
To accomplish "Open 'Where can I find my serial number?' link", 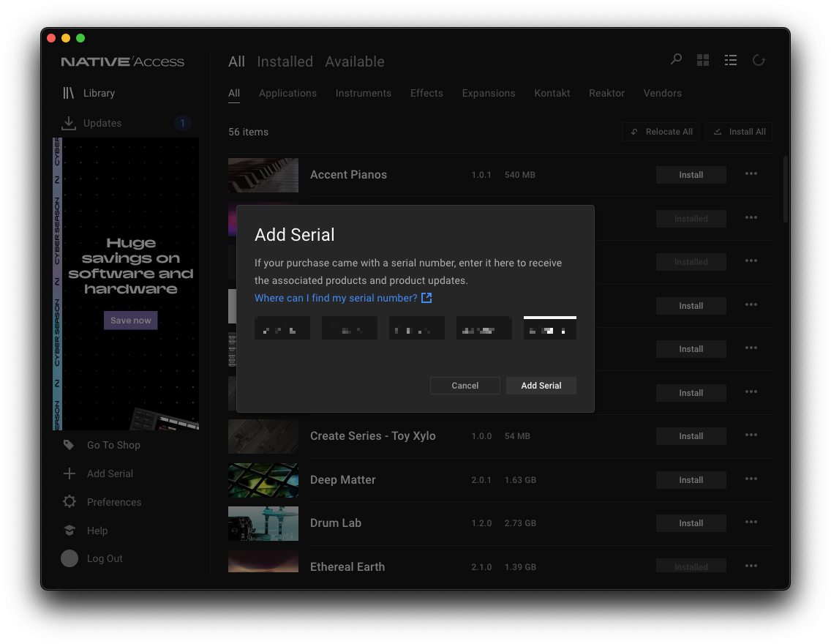I will click(336, 298).
